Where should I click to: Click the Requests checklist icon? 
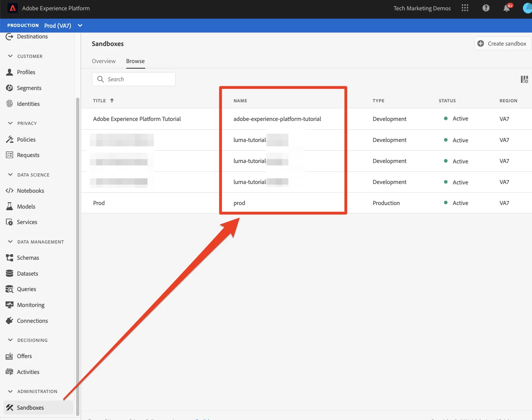[x=10, y=155]
